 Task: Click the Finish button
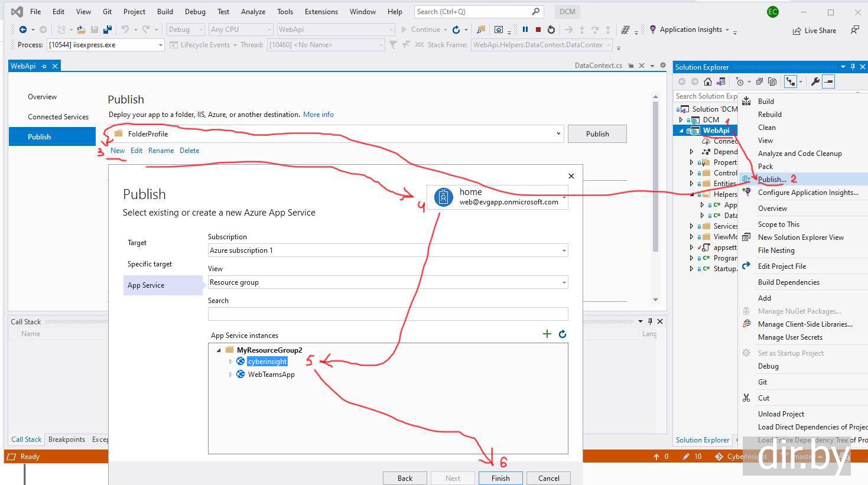click(500, 478)
